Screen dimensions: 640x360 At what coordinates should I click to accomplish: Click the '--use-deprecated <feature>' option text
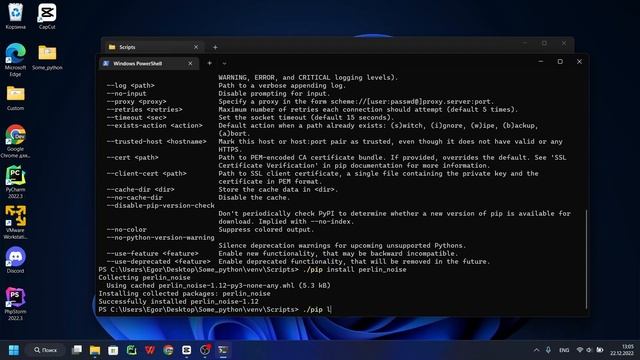click(158, 262)
